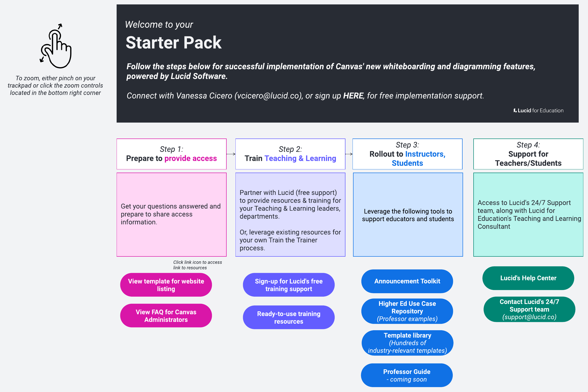
Task: Click the pinch-zoom hand gesture icon
Action: click(56, 47)
